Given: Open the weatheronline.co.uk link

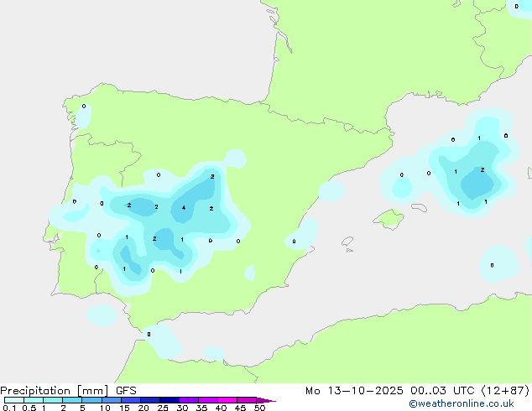Looking at the screenshot, I should click(x=462, y=403).
